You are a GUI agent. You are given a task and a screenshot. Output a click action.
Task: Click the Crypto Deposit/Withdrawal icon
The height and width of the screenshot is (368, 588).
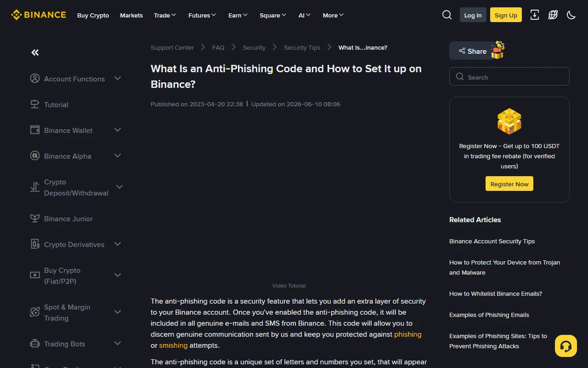(35, 187)
